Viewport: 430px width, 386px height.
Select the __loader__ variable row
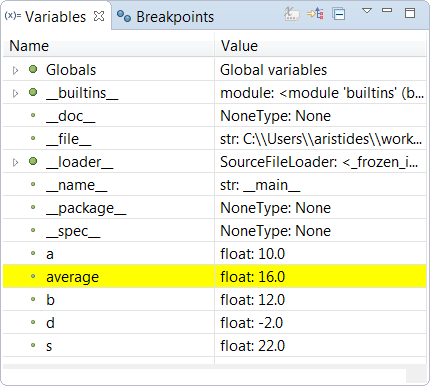(x=215, y=162)
